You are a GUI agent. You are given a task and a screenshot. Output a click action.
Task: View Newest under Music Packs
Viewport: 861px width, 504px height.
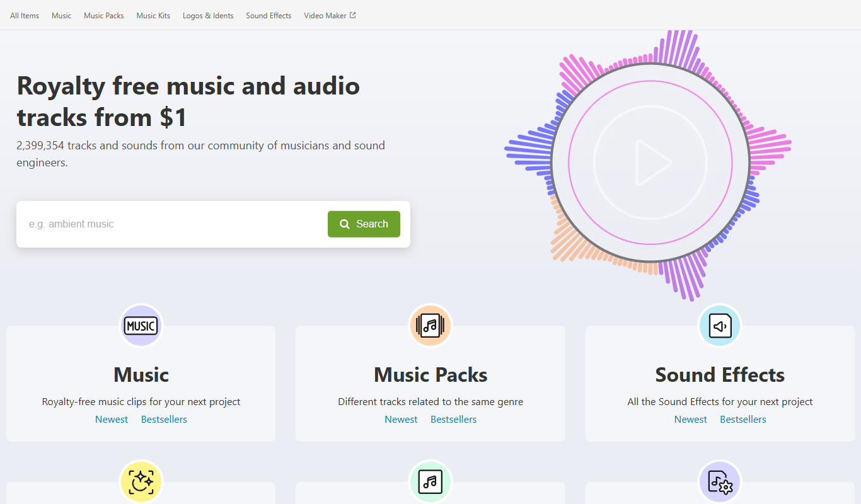401,420
